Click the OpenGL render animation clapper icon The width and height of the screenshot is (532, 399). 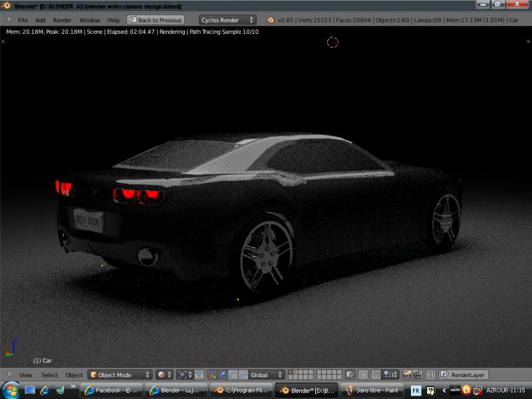417,374
